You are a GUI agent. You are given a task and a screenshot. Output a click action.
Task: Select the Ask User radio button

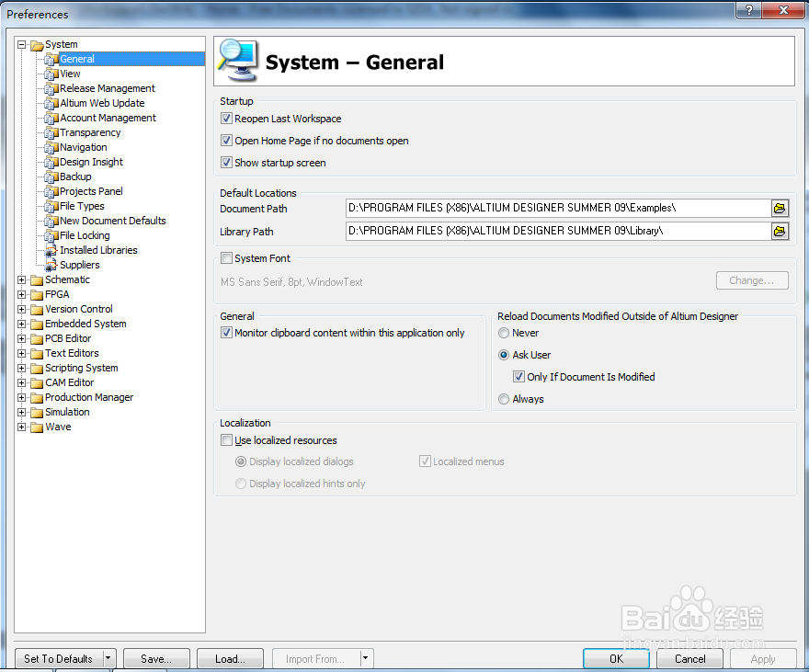504,355
